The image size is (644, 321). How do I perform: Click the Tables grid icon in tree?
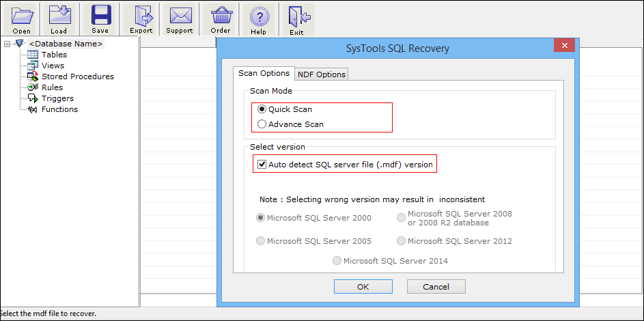pyautogui.click(x=33, y=55)
